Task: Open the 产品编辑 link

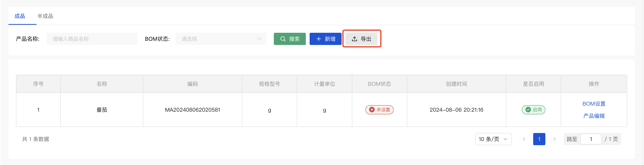Action: point(594,116)
